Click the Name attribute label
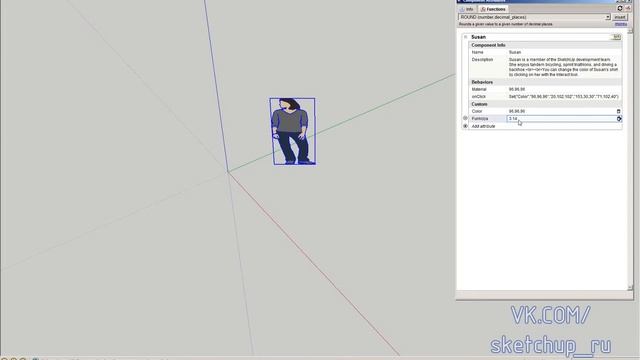 (477, 52)
